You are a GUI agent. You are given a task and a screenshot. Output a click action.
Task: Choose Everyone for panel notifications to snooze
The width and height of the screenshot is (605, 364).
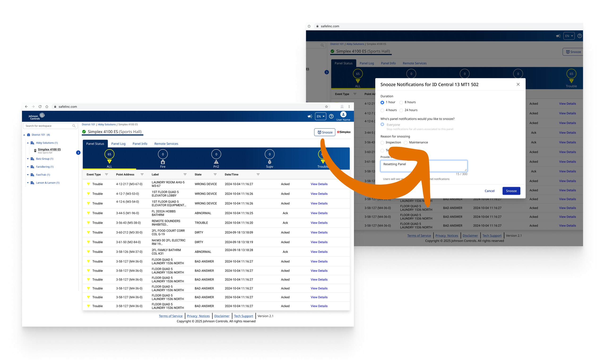click(382, 125)
